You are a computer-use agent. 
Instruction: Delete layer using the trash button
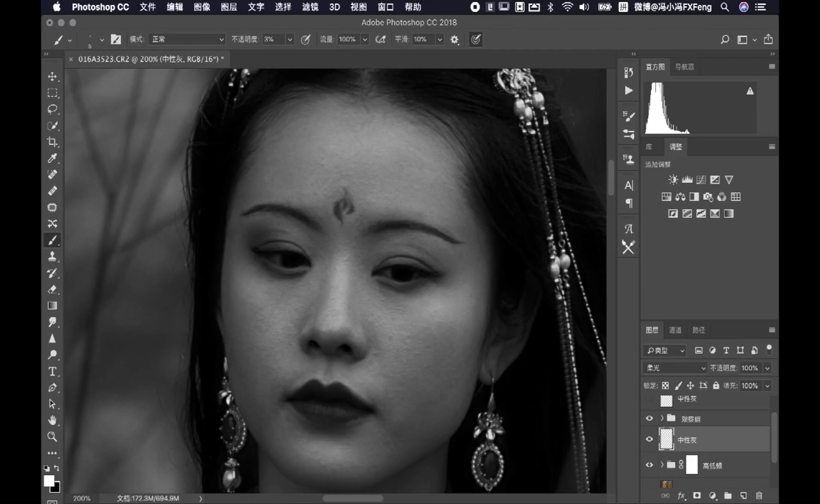[759, 496]
